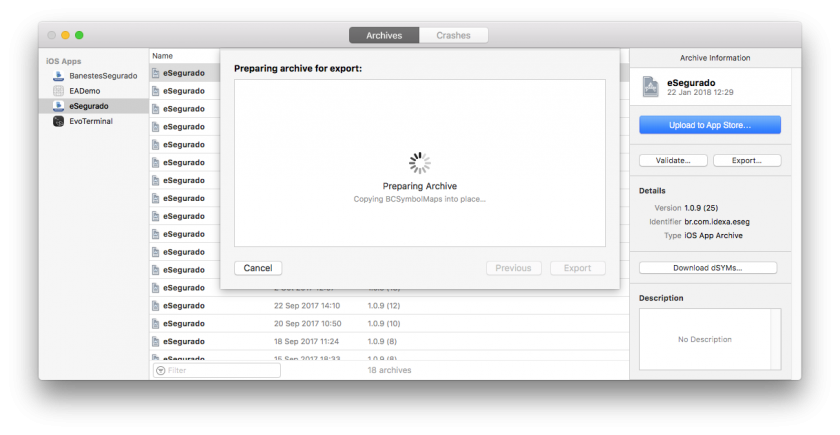Viewport: 840px width, 435px height.
Task: Click the BanestesSegurado app icon in sidebar
Action: [x=59, y=75]
